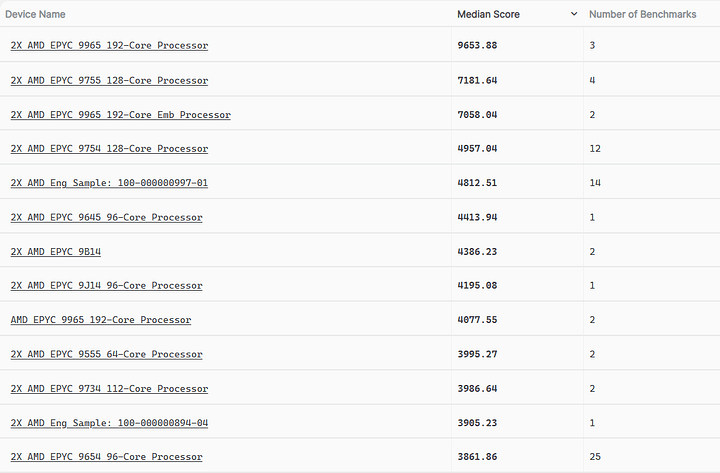Click the 9653.88 median score cell
Image resolution: width=720 pixels, height=473 pixels.
477,46
